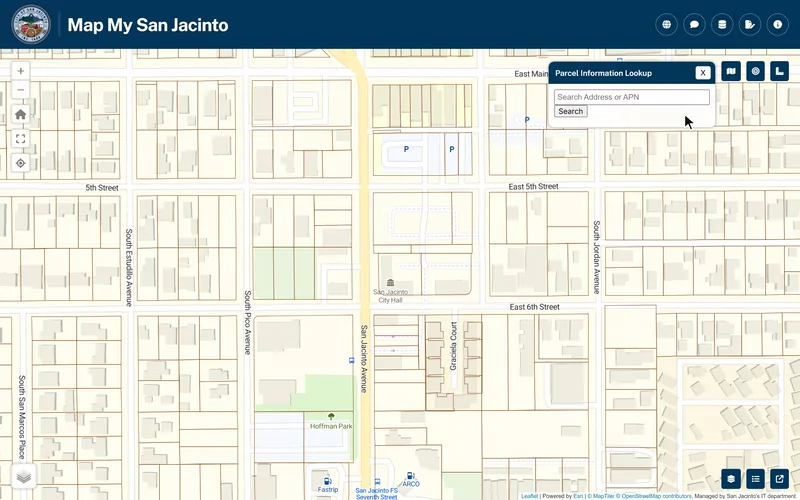The height and width of the screenshot is (500, 800).
Task: Click the South Estudillo Avenue label
Action: tap(129, 267)
